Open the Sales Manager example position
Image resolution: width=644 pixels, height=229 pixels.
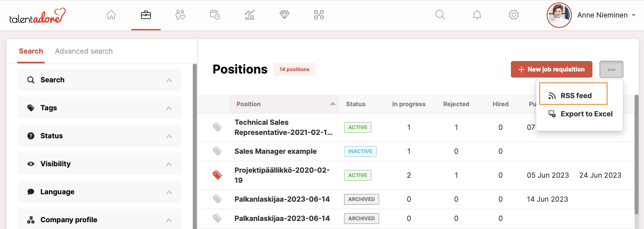[275, 151]
